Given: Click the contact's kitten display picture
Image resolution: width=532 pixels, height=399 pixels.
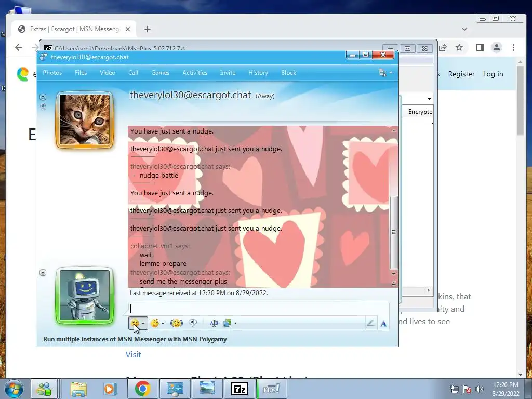Looking at the screenshot, I should pyautogui.click(x=85, y=119).
